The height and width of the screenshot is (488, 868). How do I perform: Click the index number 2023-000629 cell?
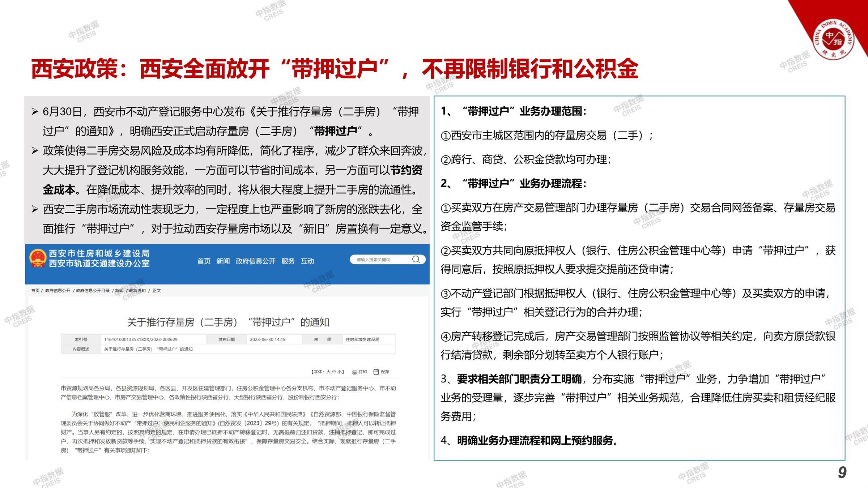point(141,339)
